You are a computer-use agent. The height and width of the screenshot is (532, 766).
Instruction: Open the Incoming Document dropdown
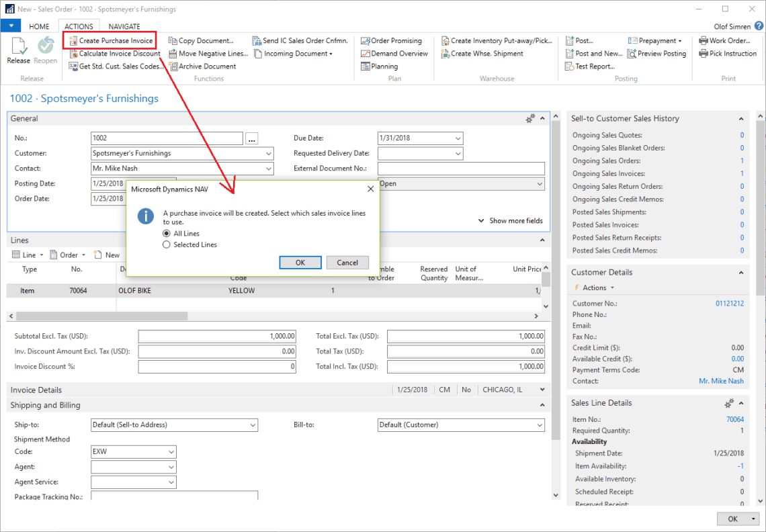[294, 53]
